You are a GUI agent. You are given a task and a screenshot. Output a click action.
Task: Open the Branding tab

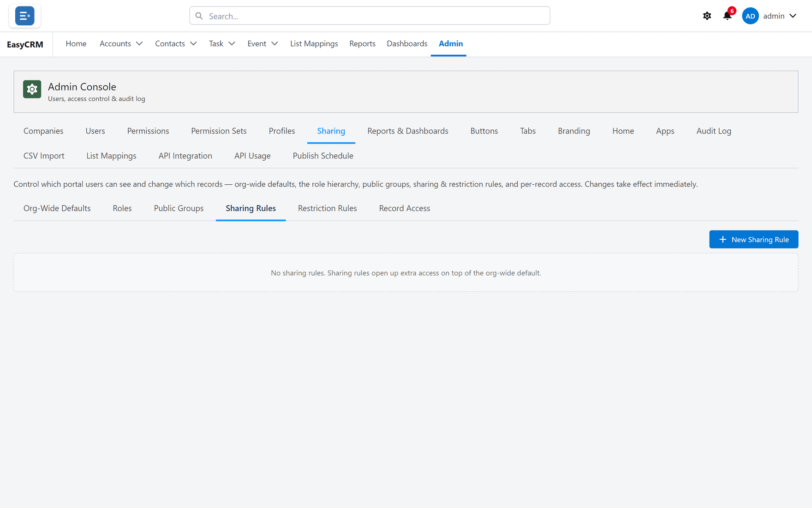(574, 131)
